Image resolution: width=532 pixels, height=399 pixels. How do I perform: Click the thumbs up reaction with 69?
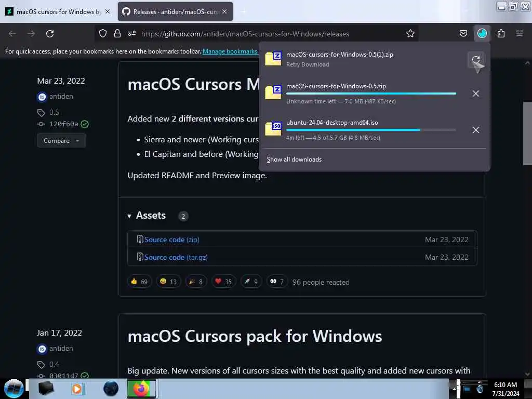[139, 282]
